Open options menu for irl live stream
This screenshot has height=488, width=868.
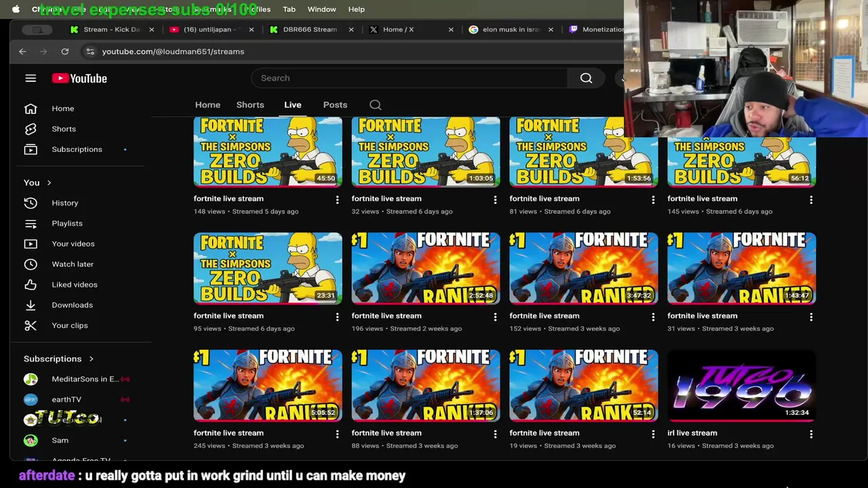point(811,434)
